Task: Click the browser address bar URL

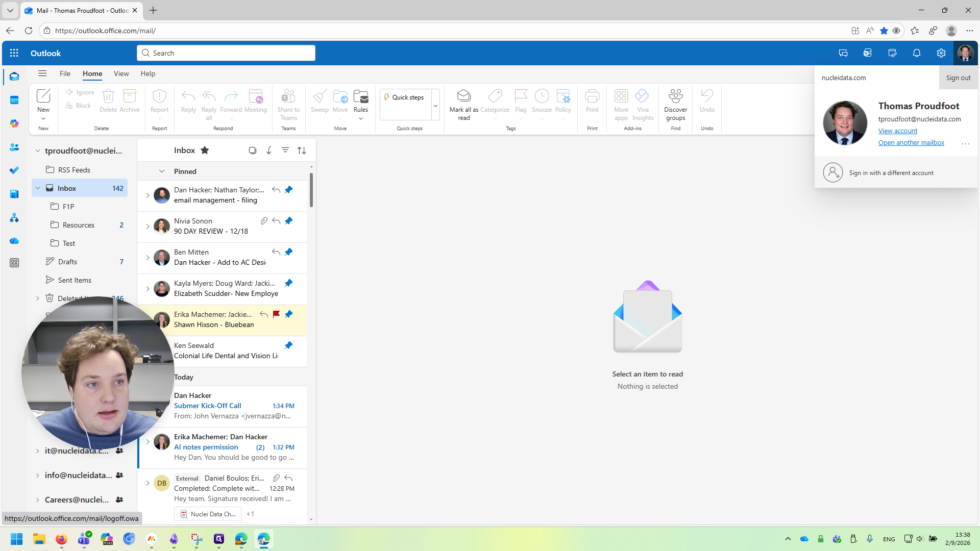Action: [x=105, y=31]
